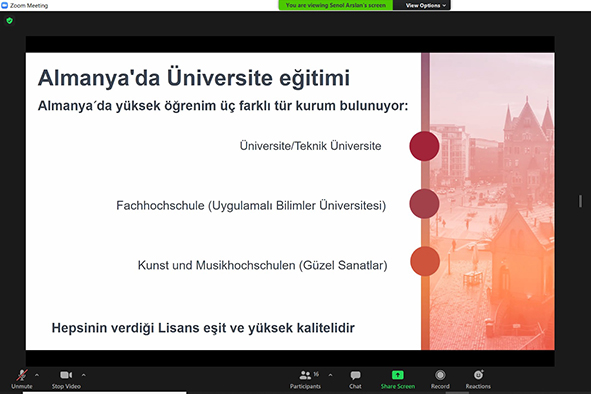Start recording the meeting
Image resolution: width=591 pixels, height=394 pixels.
click(x=440, y=379)
